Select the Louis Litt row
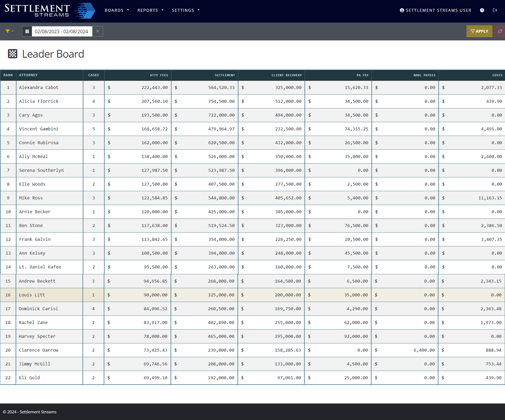Viewport: 505px width, 420px height. coord(32,295)
